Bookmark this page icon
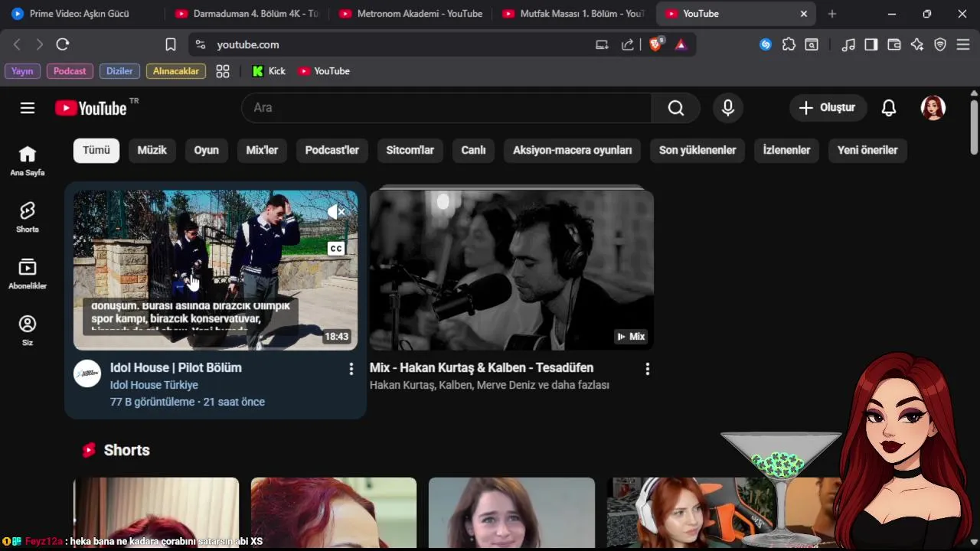This screenshot has width=980, height=551. point(171,44)
